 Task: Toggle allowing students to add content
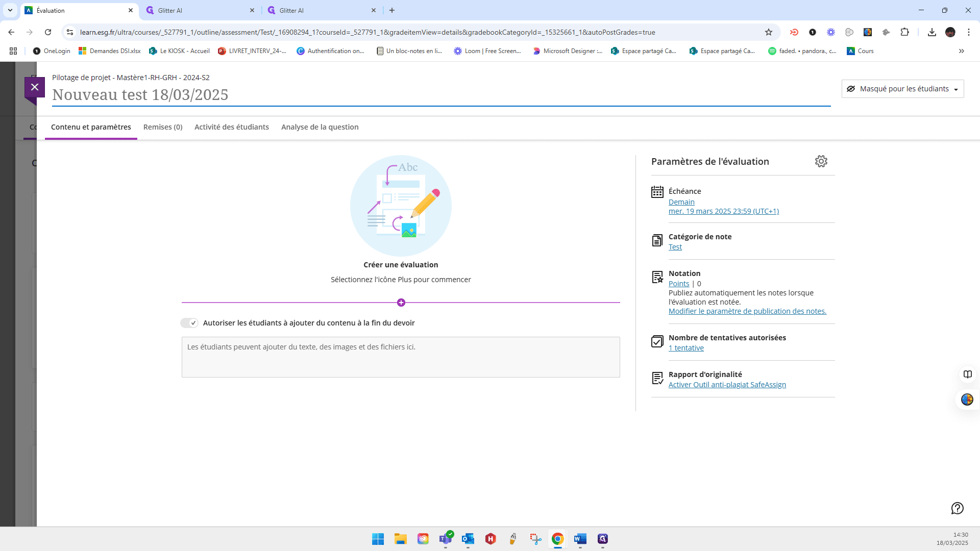189,323
